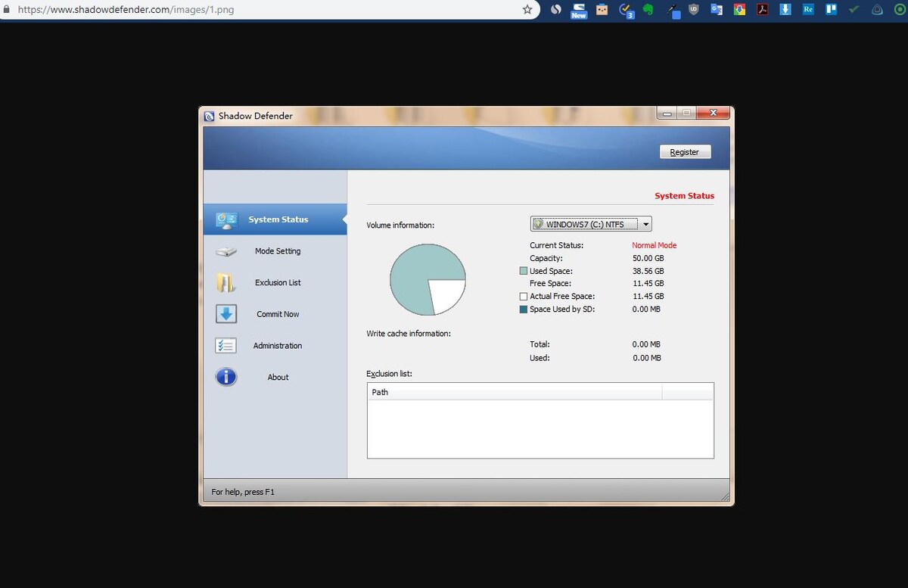The image size is (908, 588).
Task: Click the extension icon with New badge
Action: click(x=579, y=11)
